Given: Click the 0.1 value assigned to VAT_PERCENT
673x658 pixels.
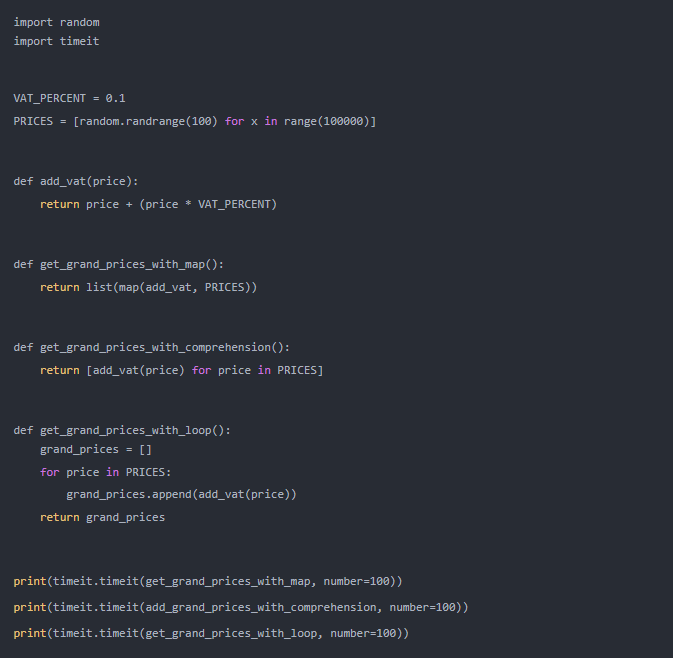Looking at the screenshot, I should click(115, 98).
